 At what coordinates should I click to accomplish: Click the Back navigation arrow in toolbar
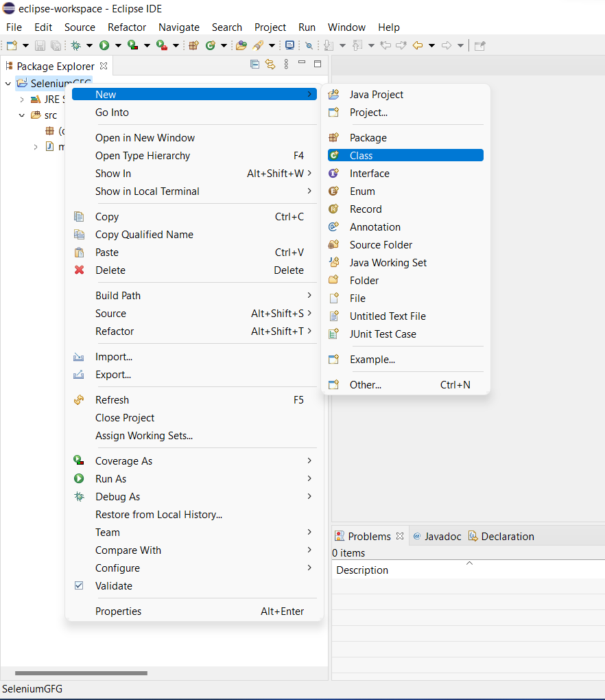click(418, 45)
